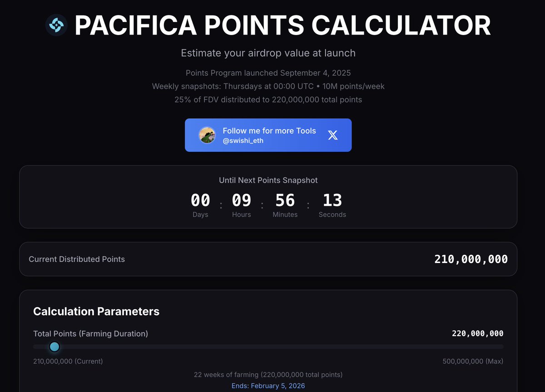Click the X logo in the follow button

[x=333, y=135]
